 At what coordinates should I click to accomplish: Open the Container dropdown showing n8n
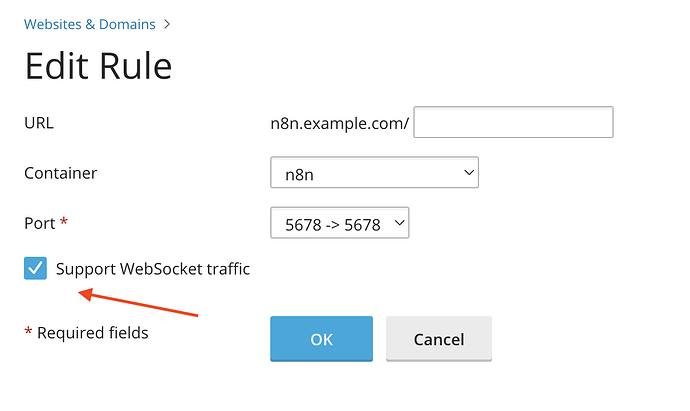(x=374, y=173)
